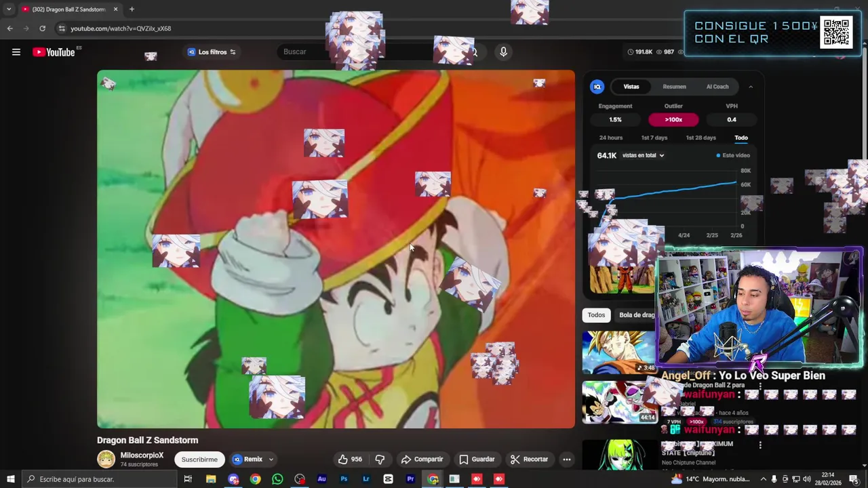This screenshot has height=488, width=868.
Task: Open options for the 44:14 recommended video
Action: [760, 387]
